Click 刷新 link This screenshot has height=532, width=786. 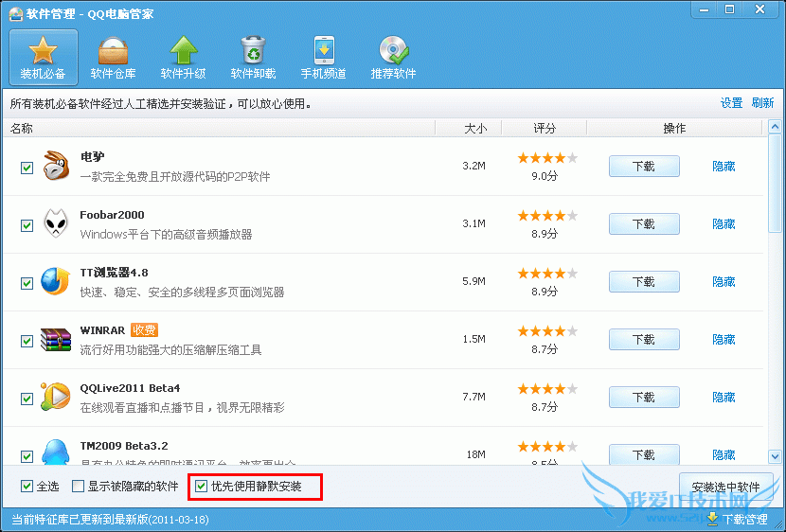pyautogui.click(x=762, y=103)
